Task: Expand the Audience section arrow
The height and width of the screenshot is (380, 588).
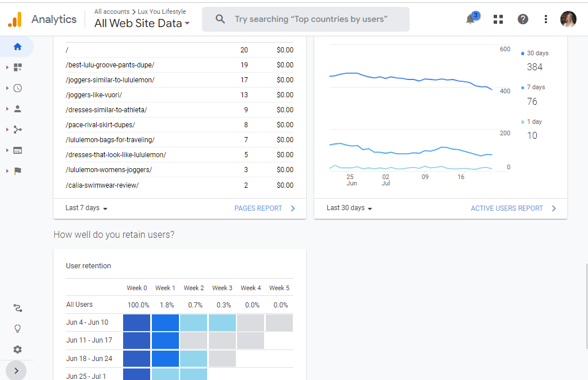Action: coord(7,109)
